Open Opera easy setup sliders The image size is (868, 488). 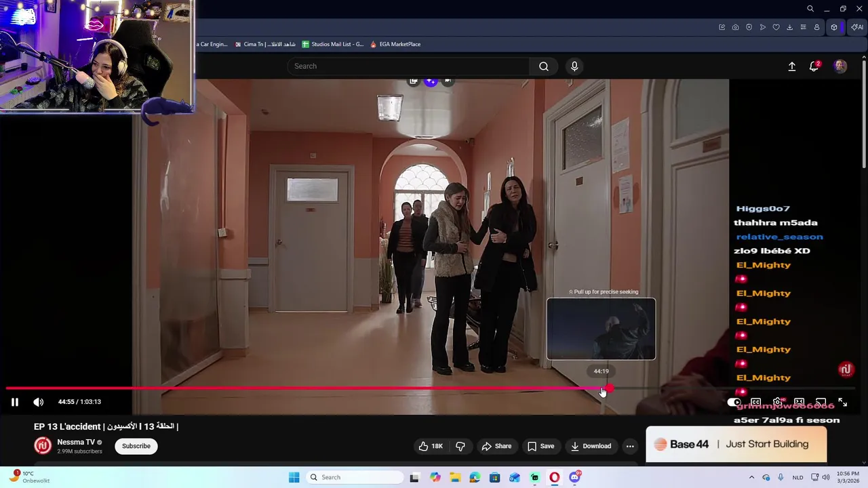pos(803,27)
